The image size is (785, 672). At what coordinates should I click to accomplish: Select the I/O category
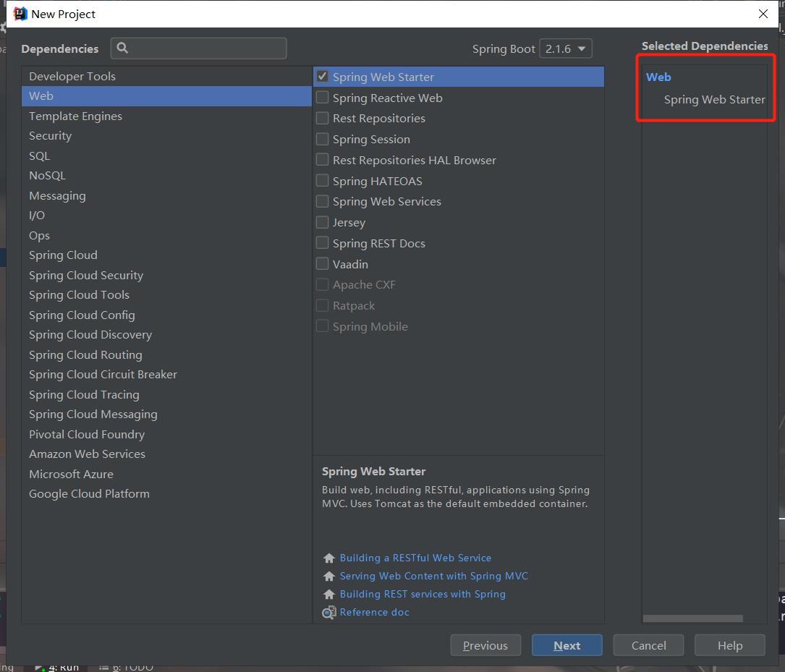(166, 215)
